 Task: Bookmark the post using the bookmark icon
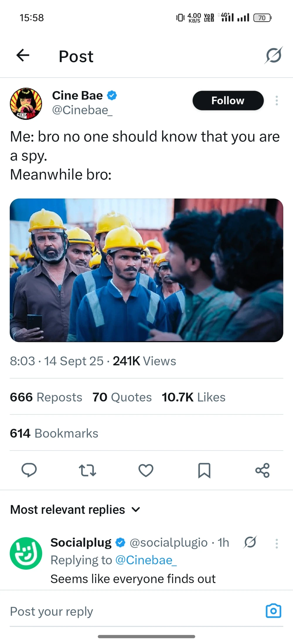click(x=204, y=470)
